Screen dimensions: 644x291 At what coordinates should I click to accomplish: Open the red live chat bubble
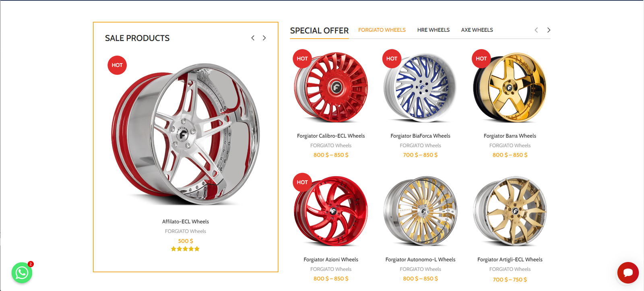click(628, 273)
